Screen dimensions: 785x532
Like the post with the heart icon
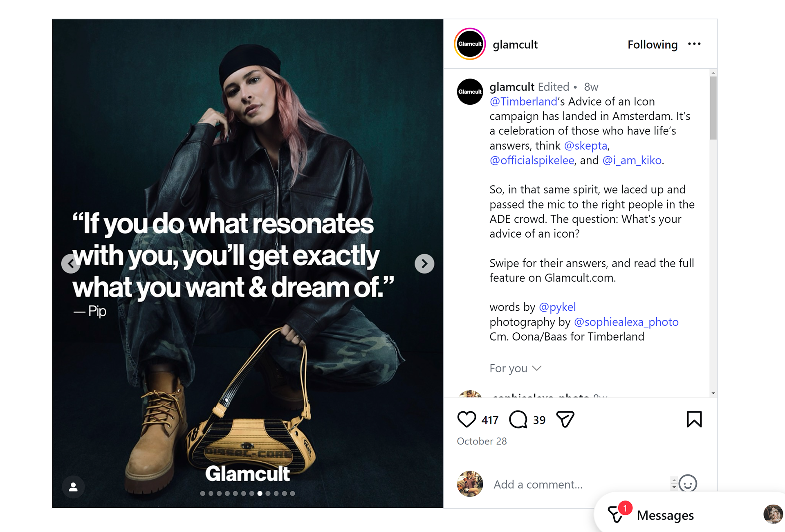coord(466,420)
